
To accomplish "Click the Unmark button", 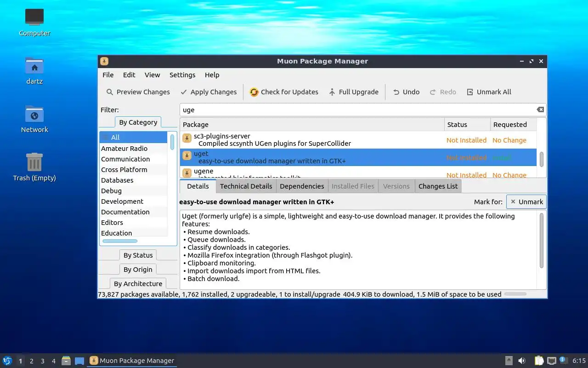I will [526, 202].
